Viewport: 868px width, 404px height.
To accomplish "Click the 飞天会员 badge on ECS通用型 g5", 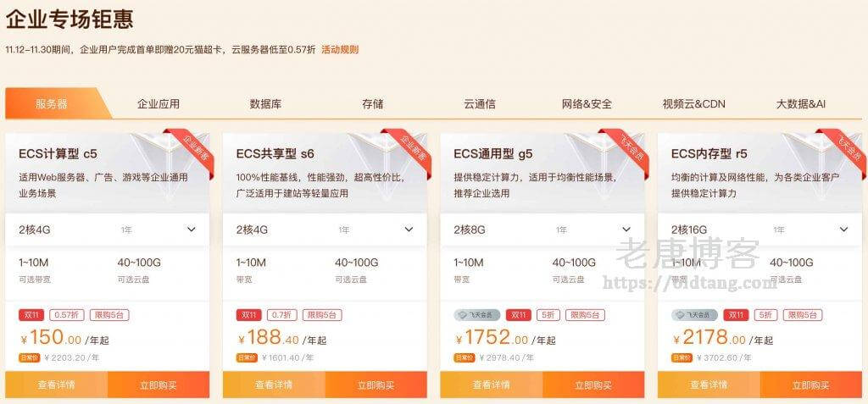I will tap(476, 315).
